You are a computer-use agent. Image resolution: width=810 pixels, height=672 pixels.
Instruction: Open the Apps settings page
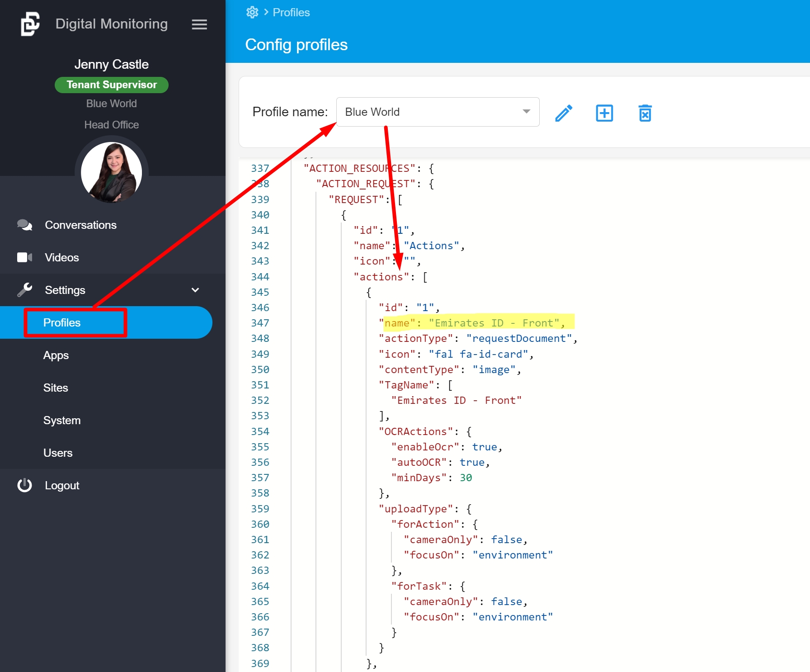[56, 355]
